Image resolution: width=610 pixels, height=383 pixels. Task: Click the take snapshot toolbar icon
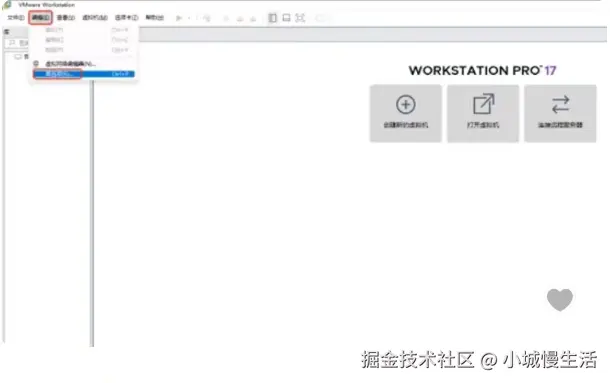click(x=226, y=18)
